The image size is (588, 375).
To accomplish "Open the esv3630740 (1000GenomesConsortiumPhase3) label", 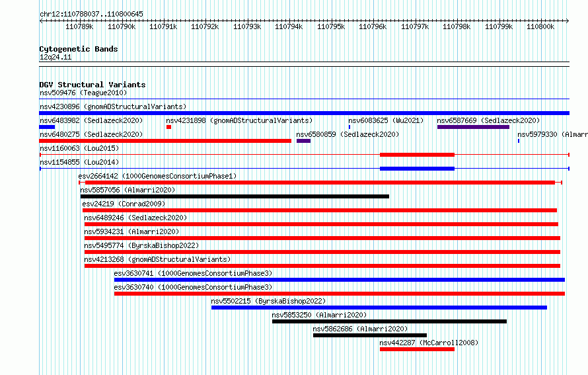I will (193, 287).
